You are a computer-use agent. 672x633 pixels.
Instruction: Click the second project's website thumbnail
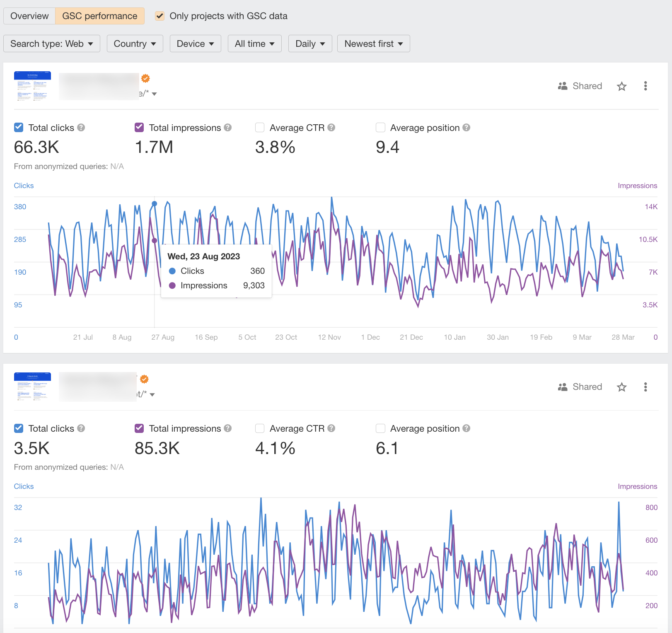tap(32, 387)
